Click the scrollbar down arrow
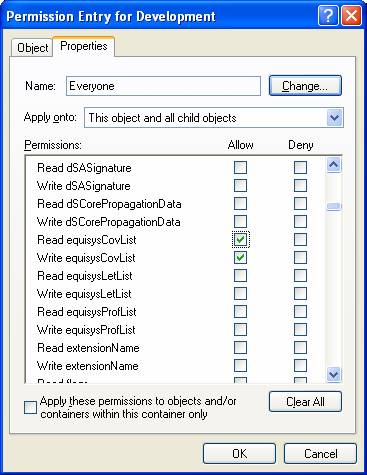 coord(334,374)
